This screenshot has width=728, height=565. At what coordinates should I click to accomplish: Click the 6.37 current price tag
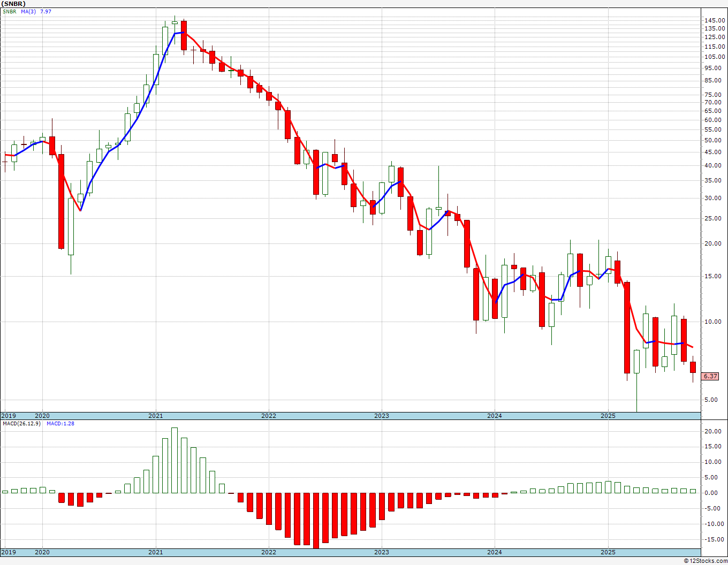tap(710, 376)
